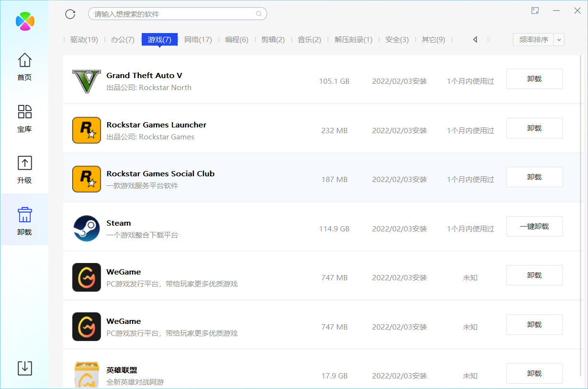Screen dimensions: 588x389
Task: Click the Grand Theft Auto V title
Action: (x=144, y=75)
